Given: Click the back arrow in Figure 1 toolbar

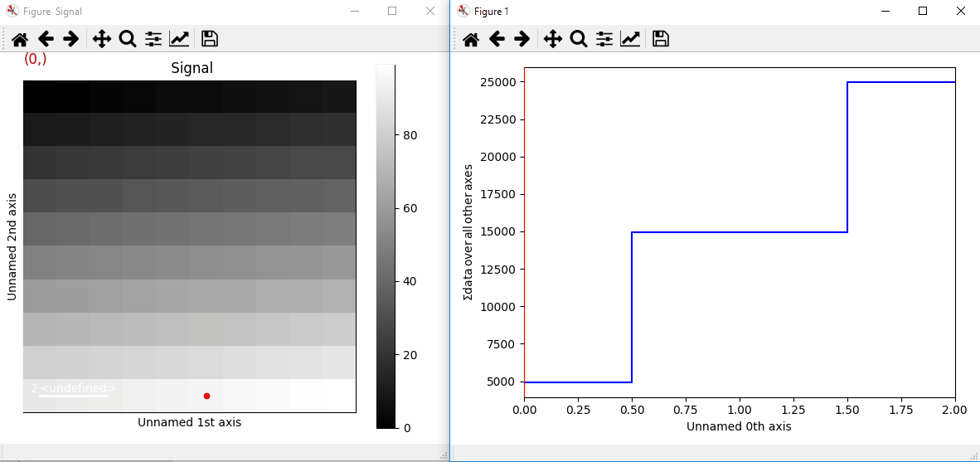Looking at the screenshot, I should (x=496, y=39).
